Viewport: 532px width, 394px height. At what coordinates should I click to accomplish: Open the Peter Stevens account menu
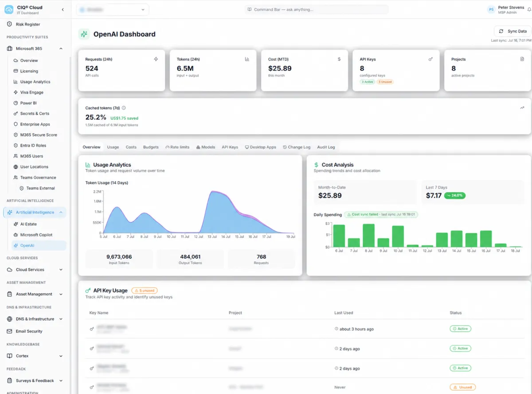(509, 10)
